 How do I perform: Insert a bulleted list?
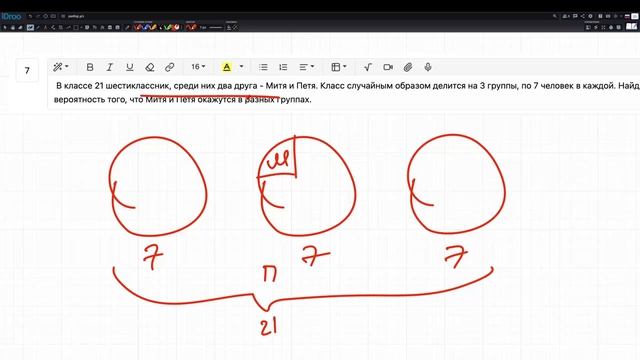pyautogui.click(x=263, y=67)
